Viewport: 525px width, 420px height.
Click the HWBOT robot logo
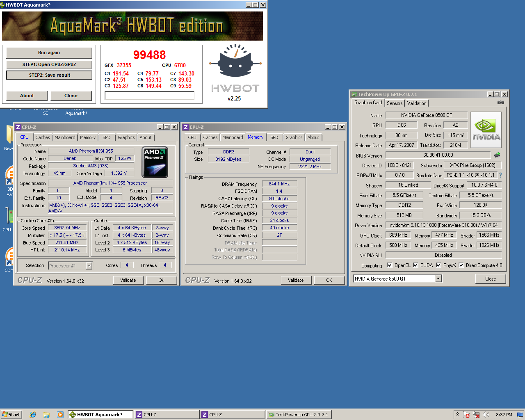pos(235,61)
